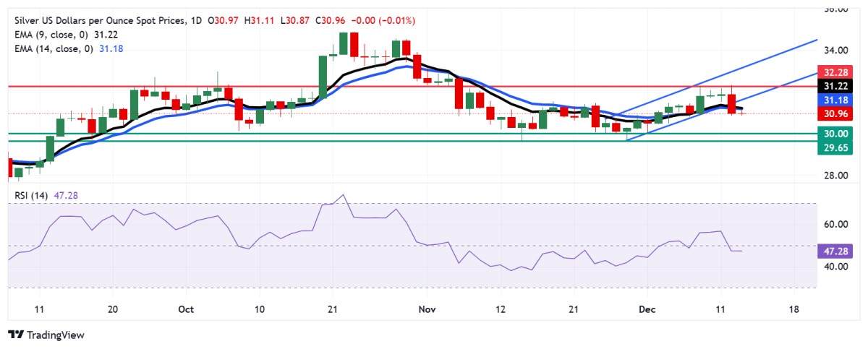The image size is (868, 349).
Task: Click the red 30.96 current price label
Action: pyautogui.click(x=835, y=113)
